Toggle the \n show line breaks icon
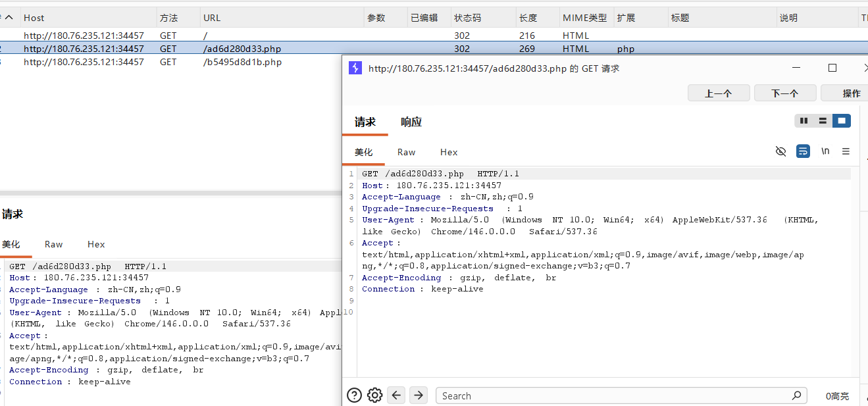Image resolution: width=868 pixels, height=406 pixels. (825, 151)
